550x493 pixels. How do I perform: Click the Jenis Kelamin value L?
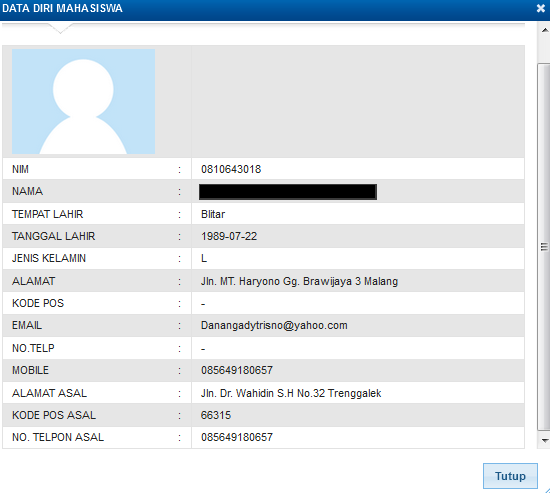[204, 259]
